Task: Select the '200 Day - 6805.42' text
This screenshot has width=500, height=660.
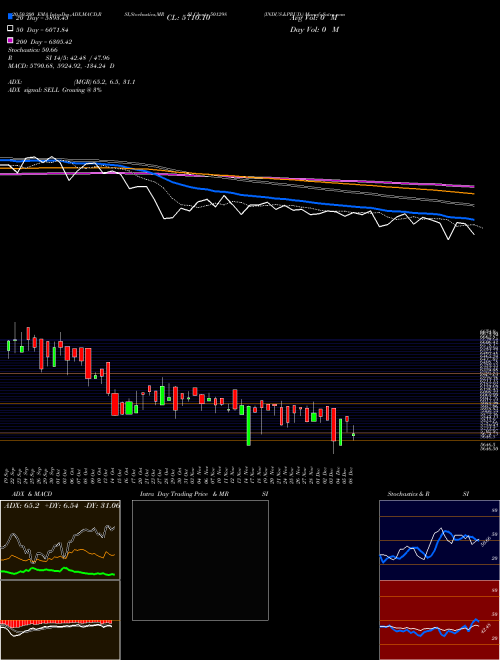Action: pos(44,42)
